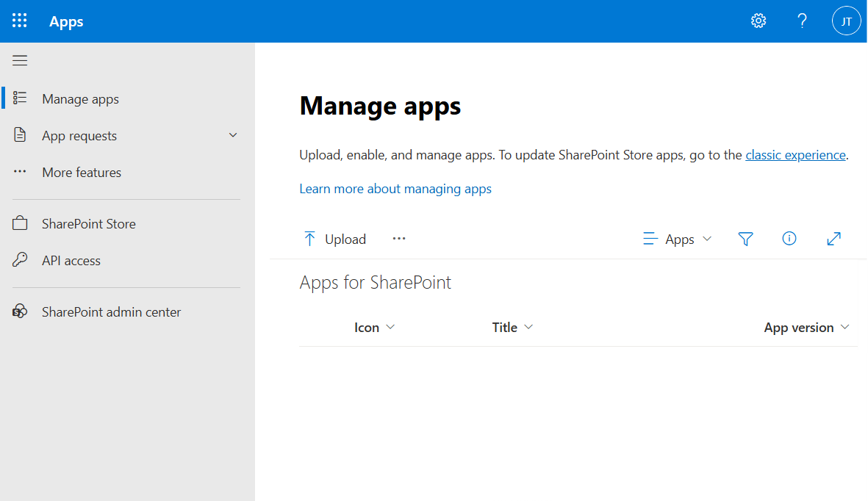Open the Icon column header dropdown
This screenshot has width=868, height=501.
click(374, 328)
